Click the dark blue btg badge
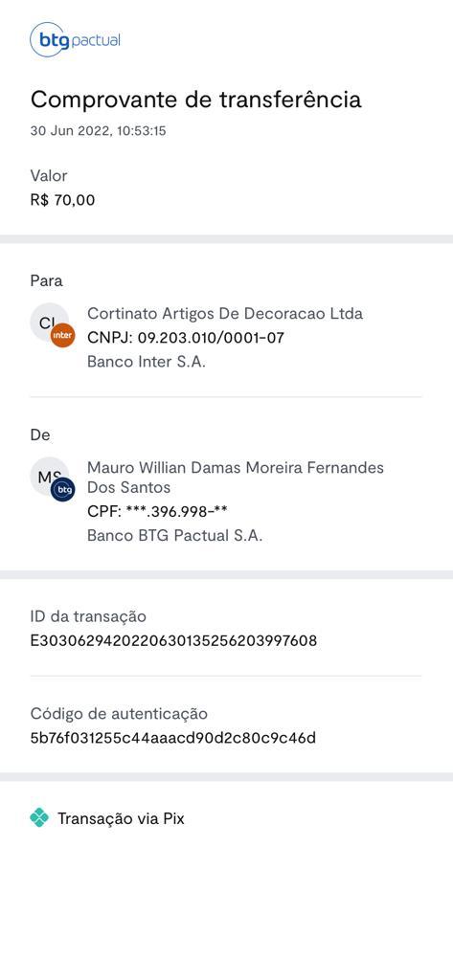Image resolution: width=453 pixels, height=980 pixels. click(62, 490)
